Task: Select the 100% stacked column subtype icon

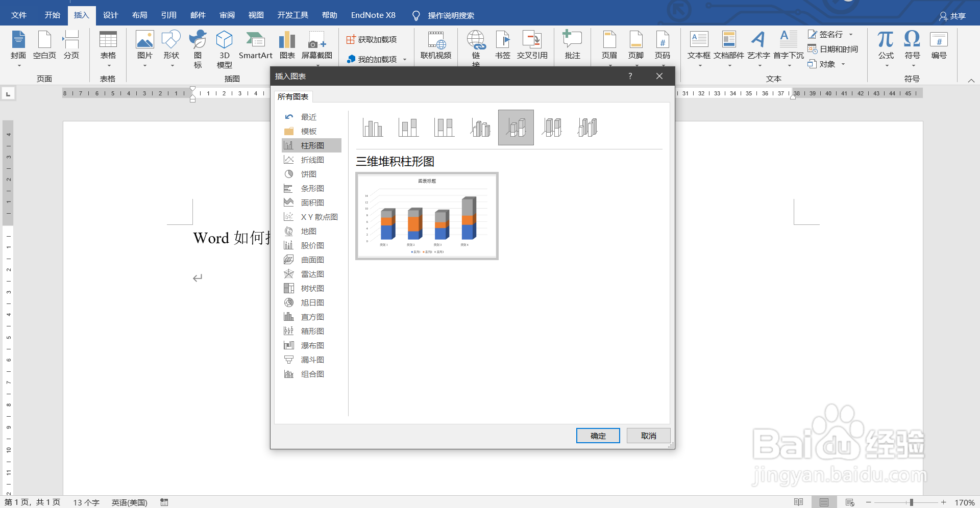Action: (444, 128)
